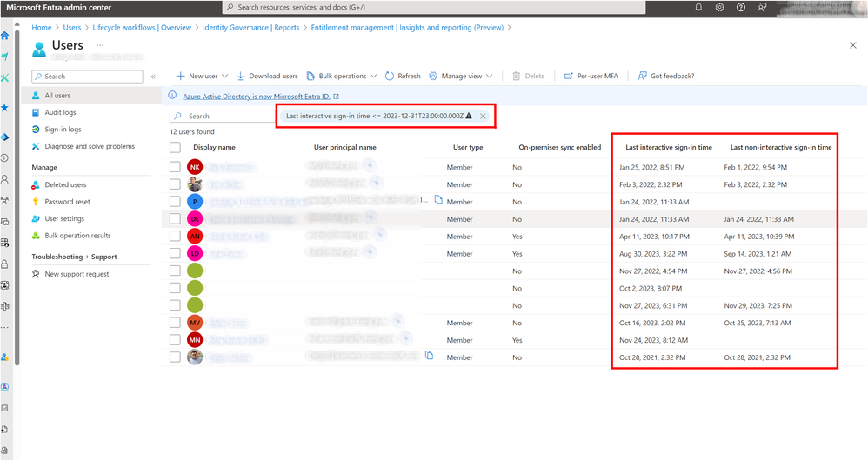Screen dimensions: 868x461
Task: Select the checkbox for the MN user row
Action: tap(175, 339)
